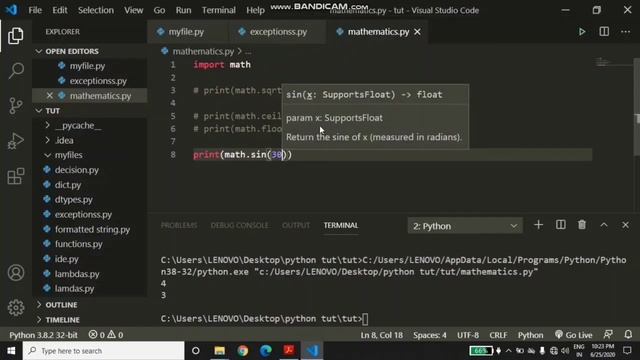The image size is (640, 360).
Task: Open editor More Actions ellipsis
Action: (x=625, y=32)
